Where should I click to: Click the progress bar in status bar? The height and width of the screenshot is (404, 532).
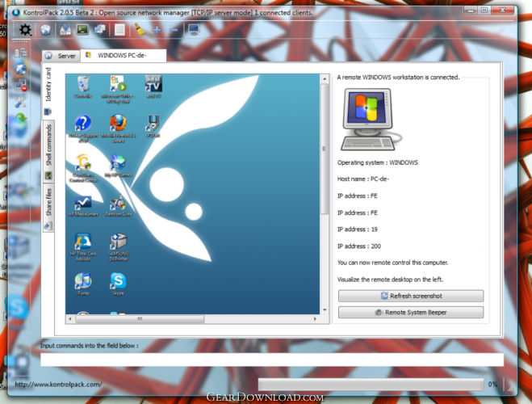(371, 385)
